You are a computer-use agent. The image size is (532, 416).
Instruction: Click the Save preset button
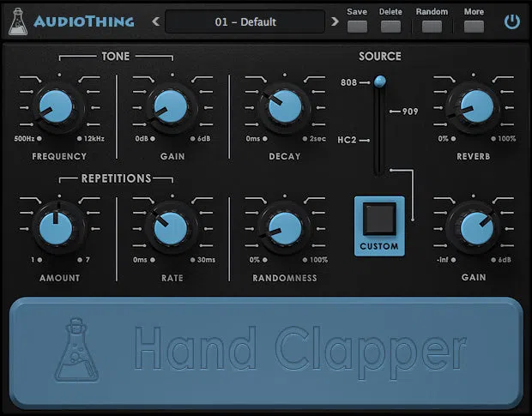click(x=357, y=27)
